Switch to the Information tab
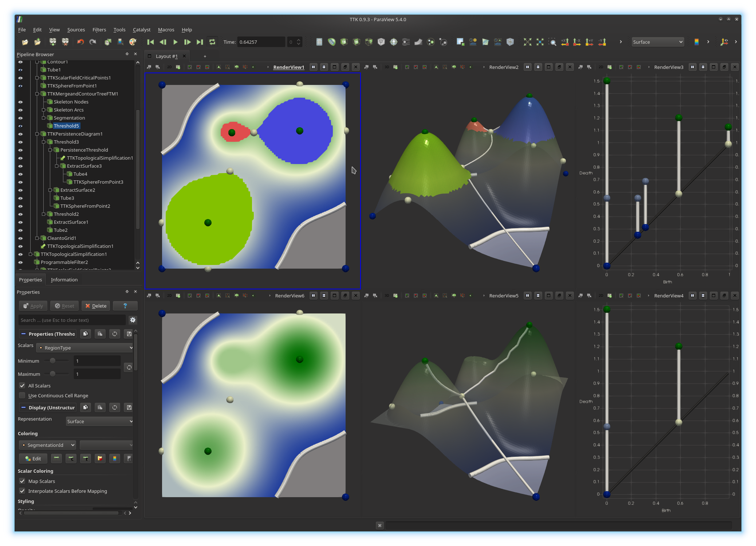Screen dimensions: 756x546 [64, 280]
